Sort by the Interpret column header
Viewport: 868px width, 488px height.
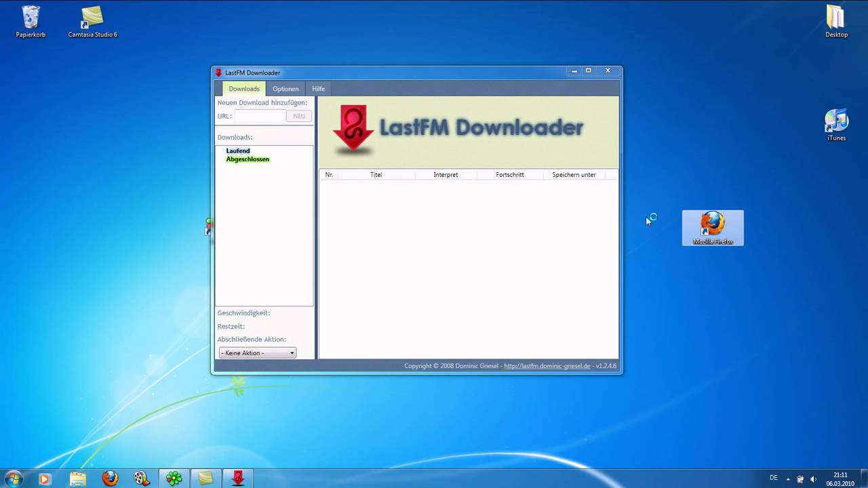pyautogui.click(x=446, y=175)
